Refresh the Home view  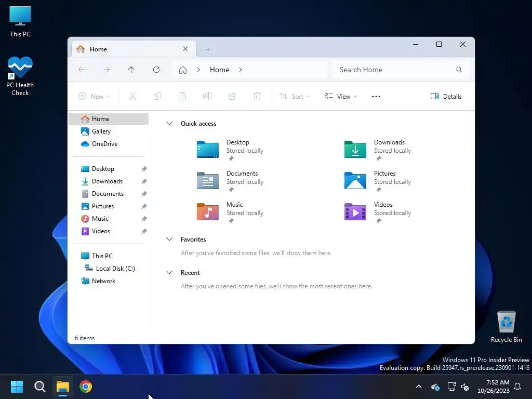(x=156, y=70)
